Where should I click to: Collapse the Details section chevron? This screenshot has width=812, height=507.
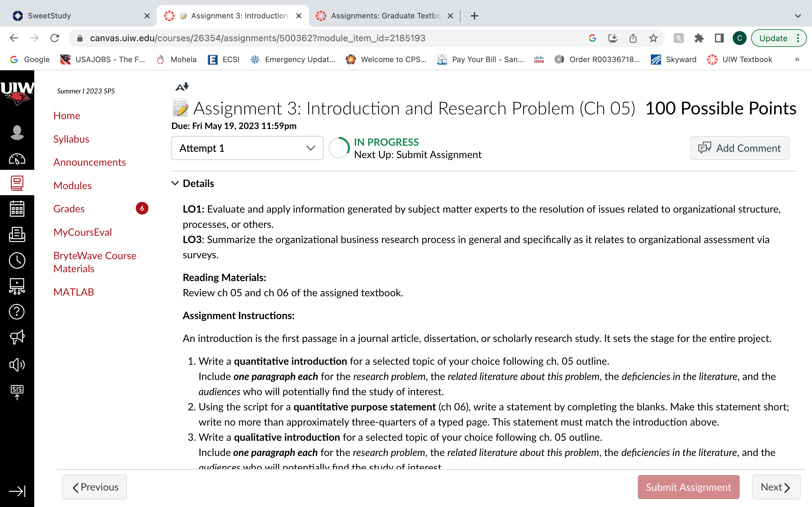coord(175,183)
